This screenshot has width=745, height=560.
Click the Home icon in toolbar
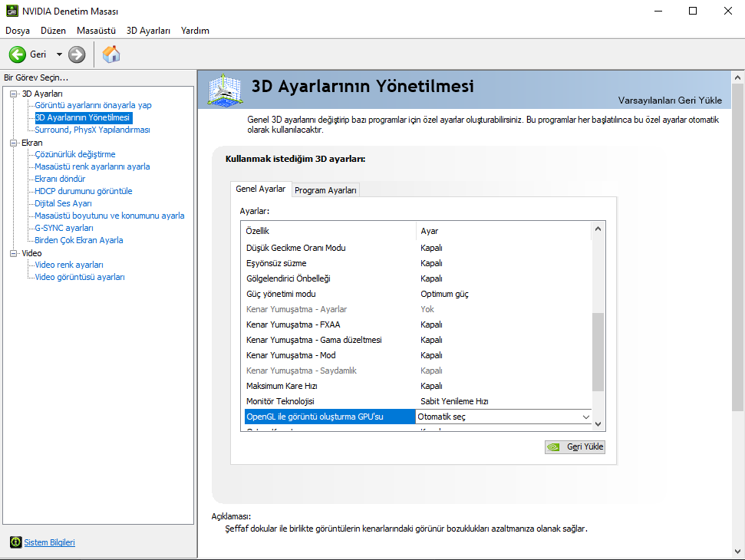coord(111,54)
